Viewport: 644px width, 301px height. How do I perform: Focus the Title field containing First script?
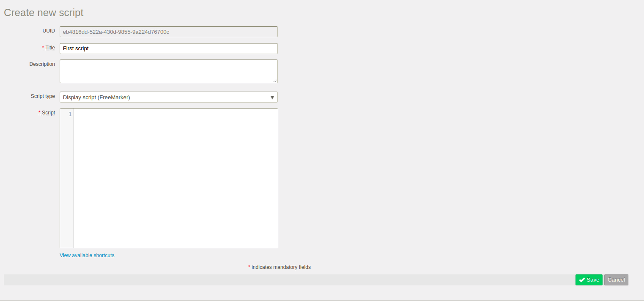click(169, 49)
